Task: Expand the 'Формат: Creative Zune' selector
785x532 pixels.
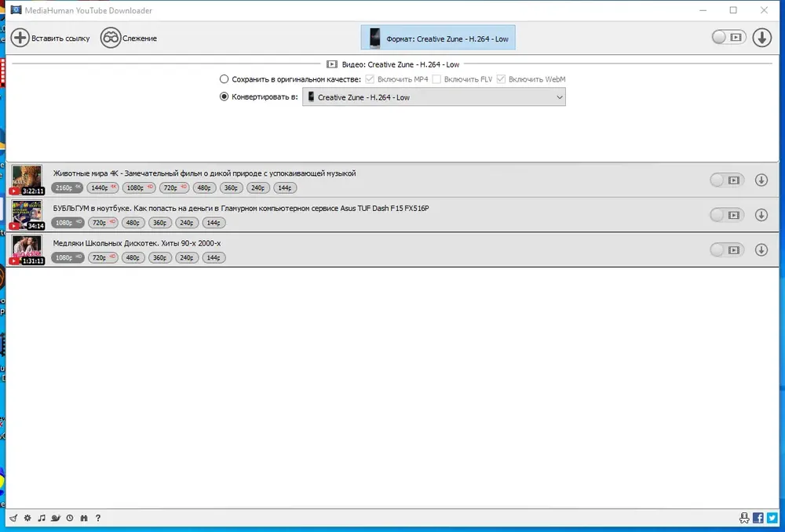Action: coord(437,38)
